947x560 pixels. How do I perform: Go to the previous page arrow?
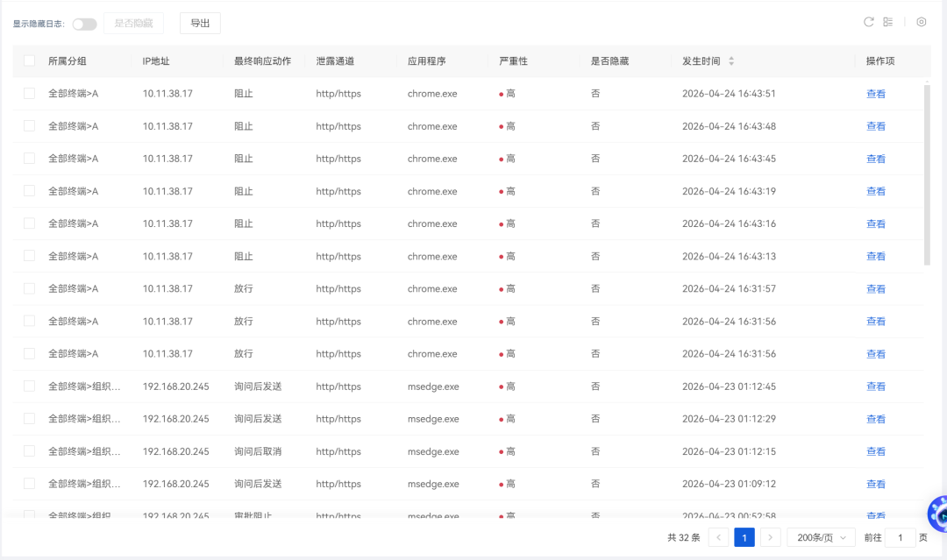pyautogui.click(x=718, y=537)
